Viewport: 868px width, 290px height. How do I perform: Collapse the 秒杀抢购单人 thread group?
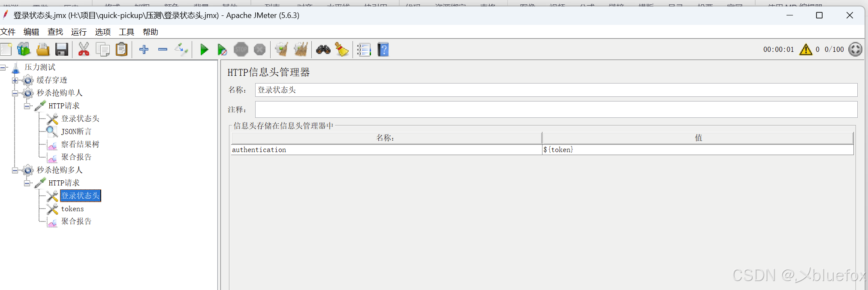coord(15,93)
